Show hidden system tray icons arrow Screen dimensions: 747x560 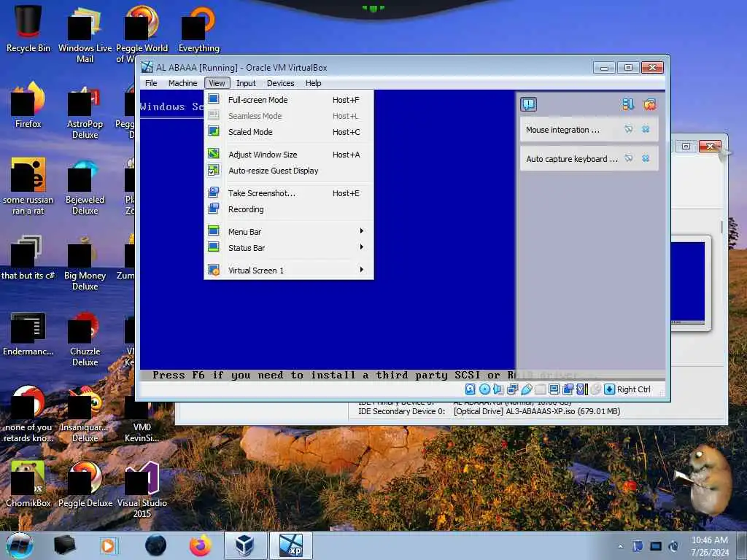620,546
